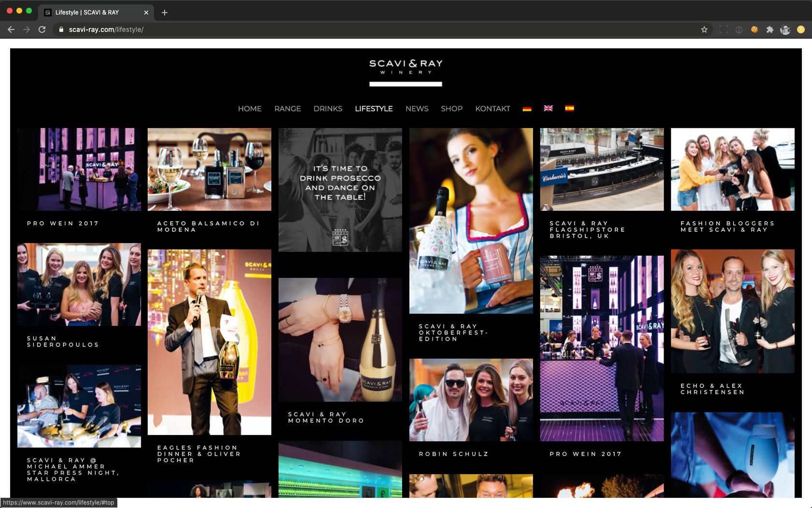Open the user profile avatar in toolbar

point(785,30)
